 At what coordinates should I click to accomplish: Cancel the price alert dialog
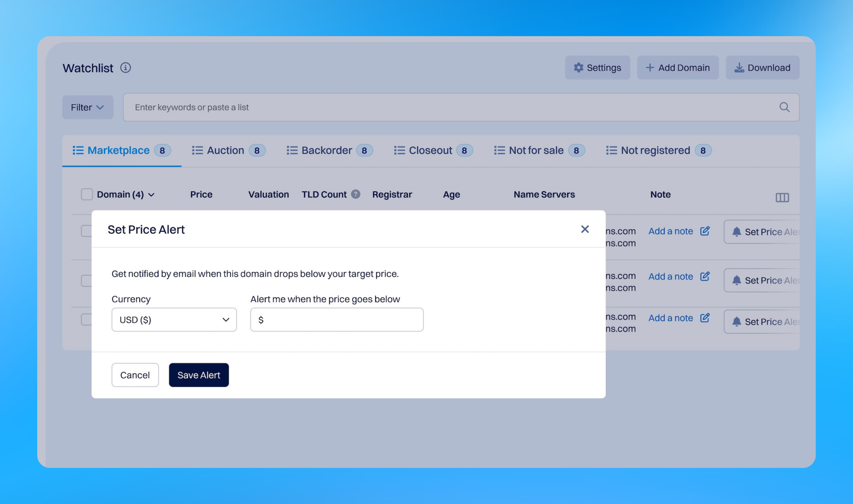135,375
